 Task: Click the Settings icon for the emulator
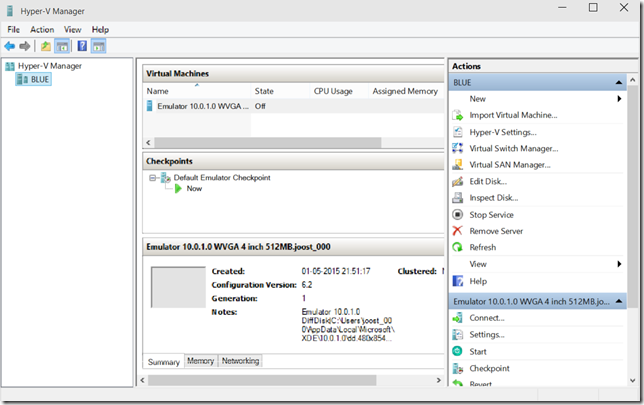point(458,335)
